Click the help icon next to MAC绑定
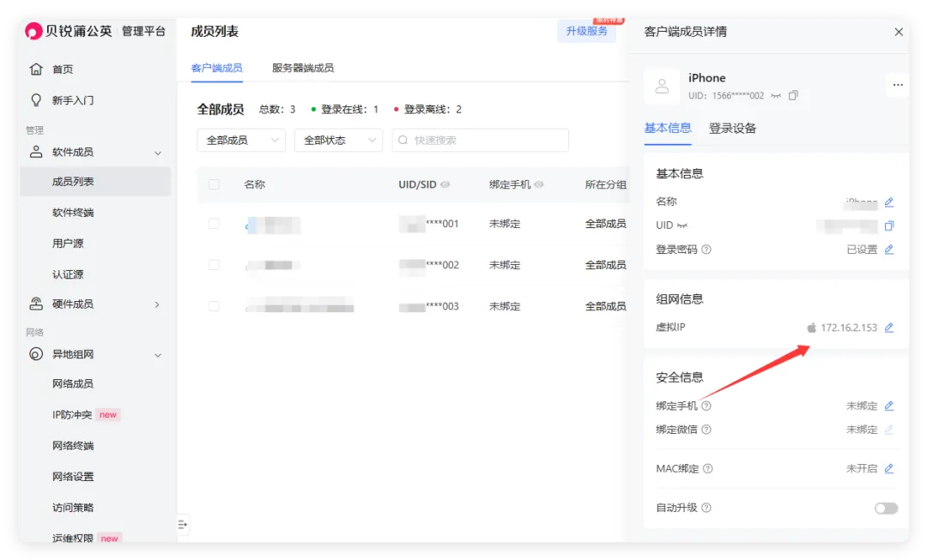 click(707, 468)
